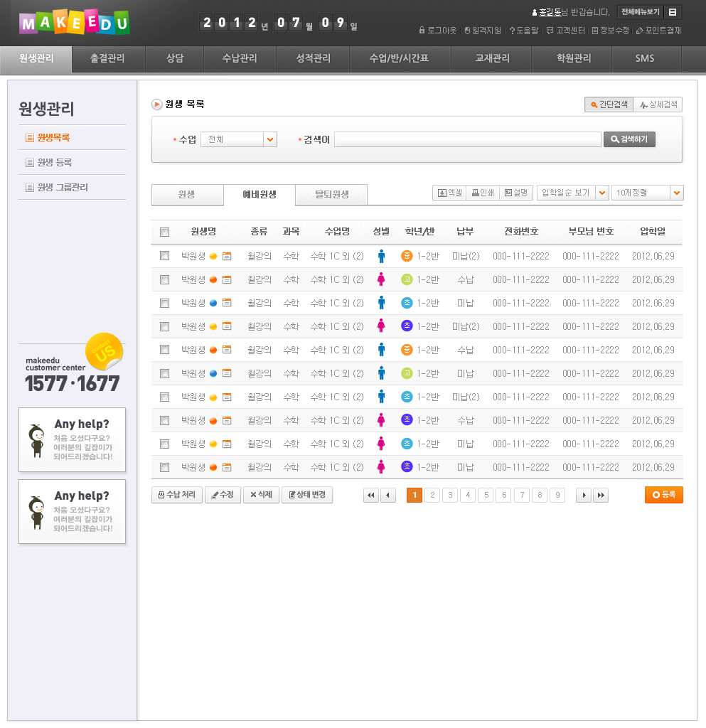Tick the checkbox of the first student row
706x728 pixels.
point(165,256)
